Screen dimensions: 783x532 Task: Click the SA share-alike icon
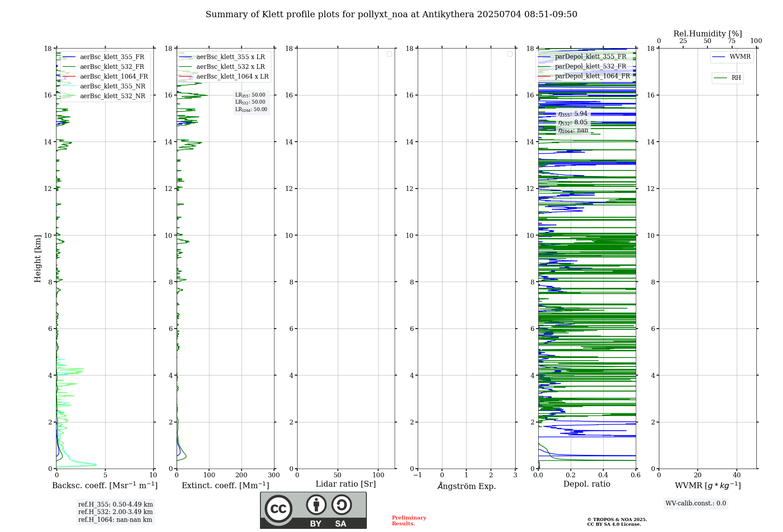point(341,505)
